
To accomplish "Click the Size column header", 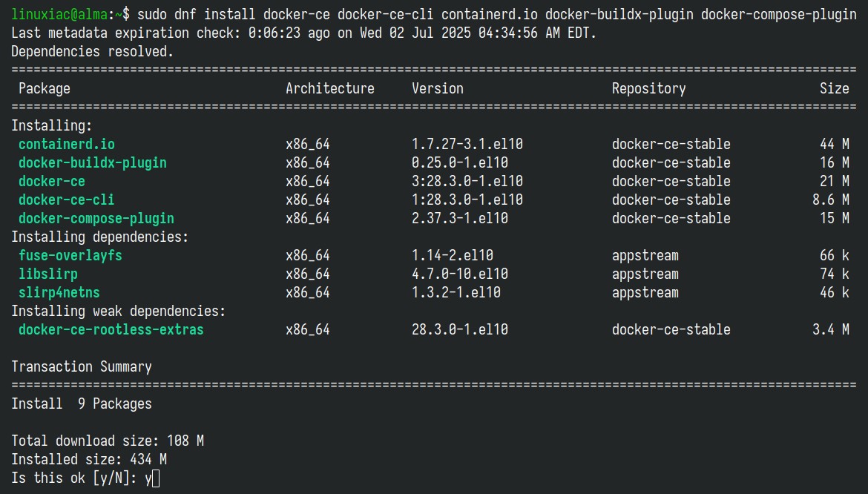I will coord(834,88).
